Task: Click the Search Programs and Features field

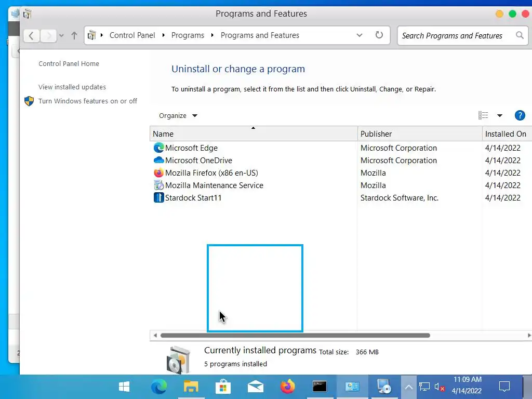Action: (462, 35)
